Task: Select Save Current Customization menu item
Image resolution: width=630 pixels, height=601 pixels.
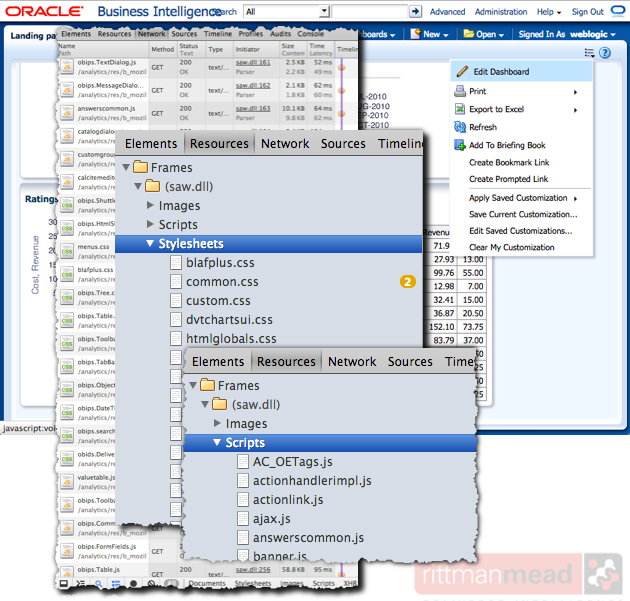Action: point(523,214)
